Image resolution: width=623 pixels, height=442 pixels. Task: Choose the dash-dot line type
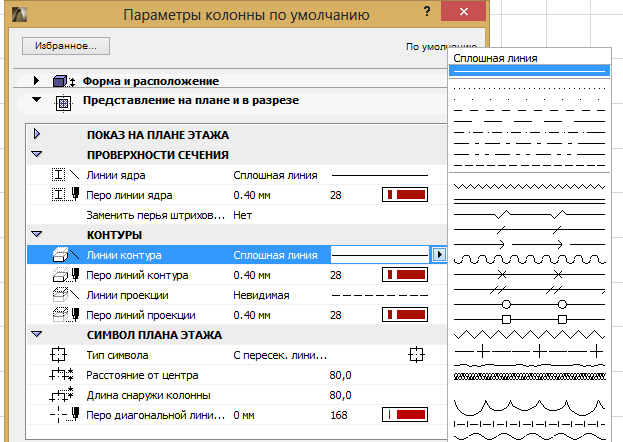tap(529, 132)
